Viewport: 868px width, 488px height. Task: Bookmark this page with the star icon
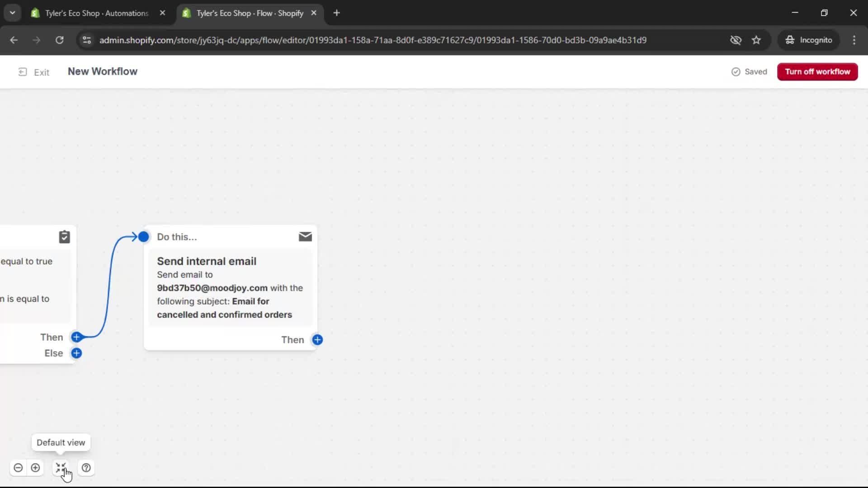757,40
